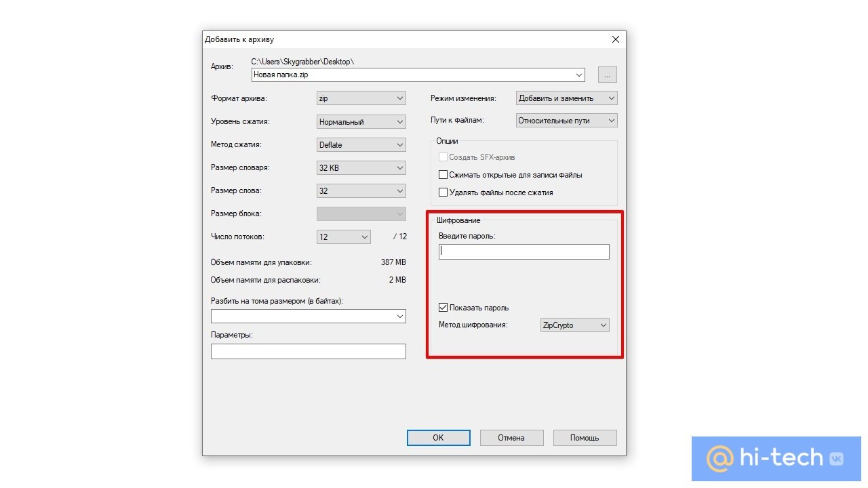This screenshot has width=868, height=488.
Task: Expand the compression level dropdown
Action: click(x=361, y=122)
